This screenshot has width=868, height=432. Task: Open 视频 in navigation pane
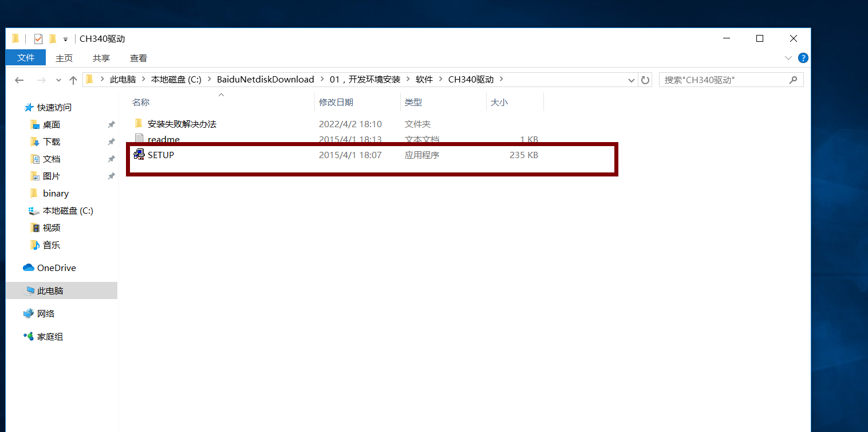[52, 228]
